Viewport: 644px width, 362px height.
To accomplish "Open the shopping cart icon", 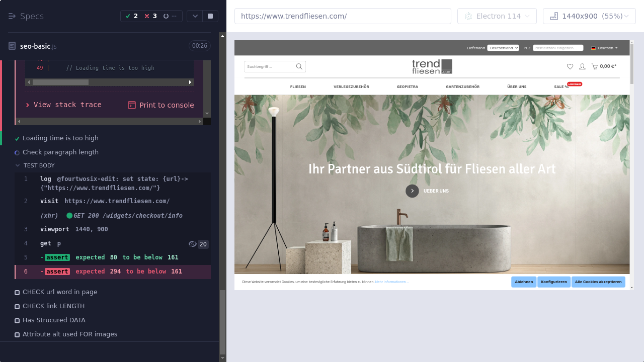I will pos(595,66).
